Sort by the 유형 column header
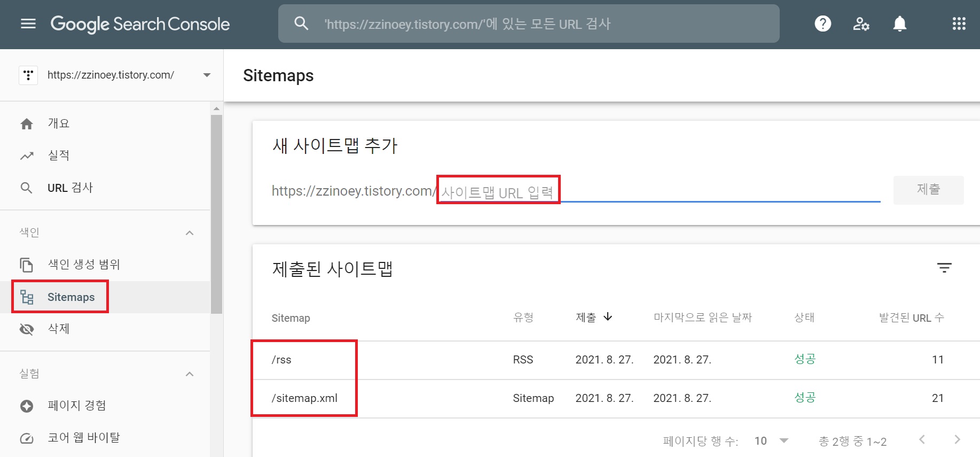This screenshot has height=457, width=980. point(523,317)
